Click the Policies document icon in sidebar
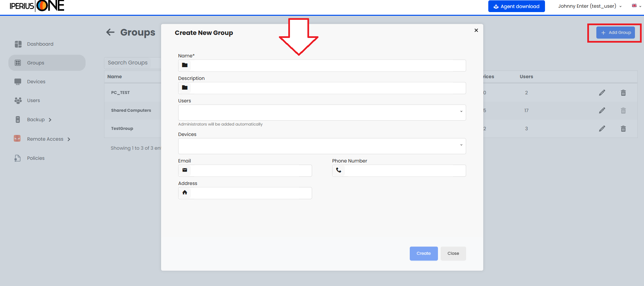Image resolution: width=644 pixels, height=286 pixels. coord(17,158)
